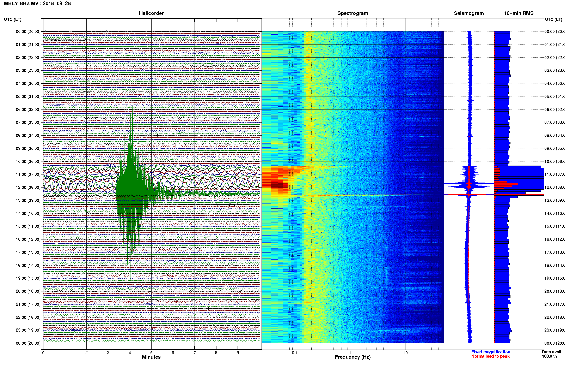Click the minute tick label '9'

coord(238,353)
